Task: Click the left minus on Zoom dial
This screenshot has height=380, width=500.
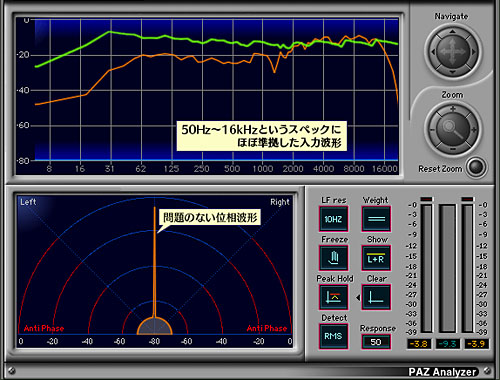Action: (x=433, y=130)
